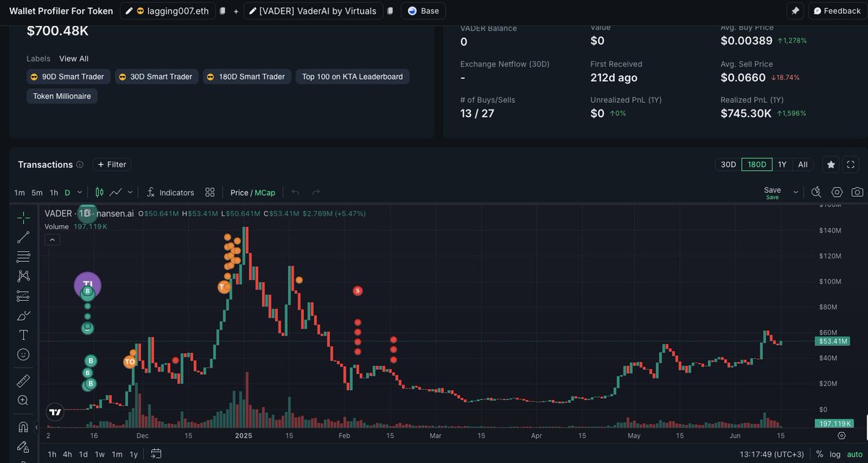Select the trend line drawing tool

(23, 237)
